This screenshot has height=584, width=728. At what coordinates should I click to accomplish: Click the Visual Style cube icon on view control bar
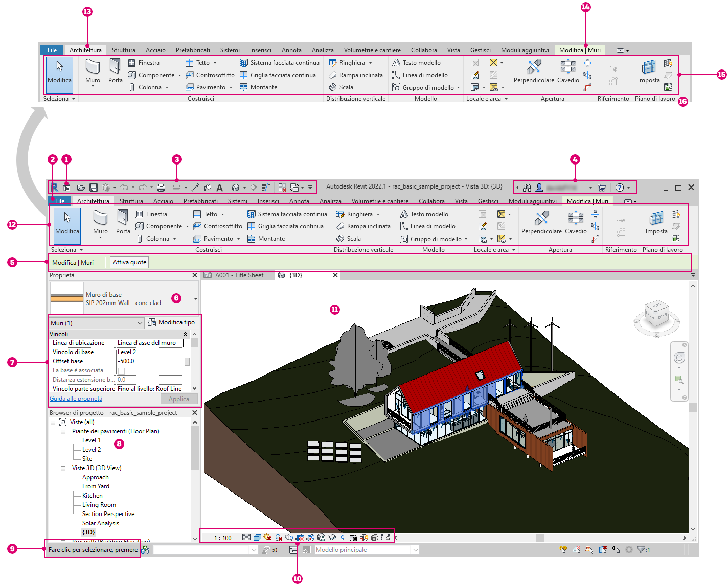258,538
